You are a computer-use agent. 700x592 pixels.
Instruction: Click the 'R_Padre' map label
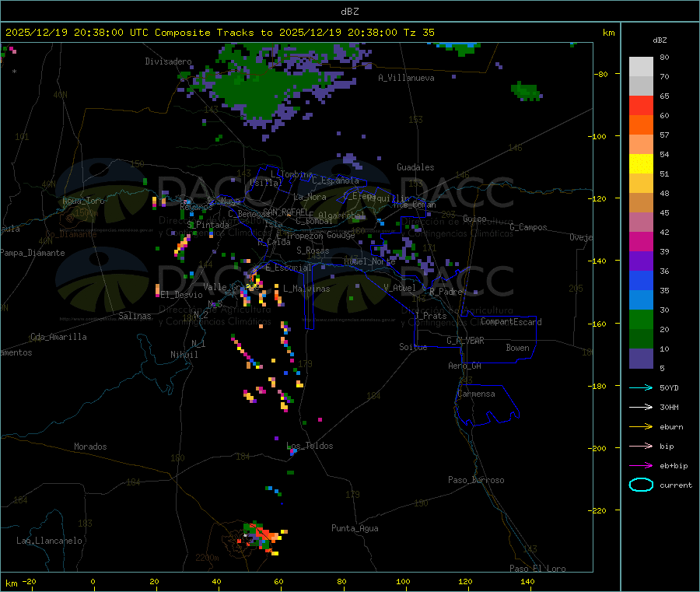446,292
